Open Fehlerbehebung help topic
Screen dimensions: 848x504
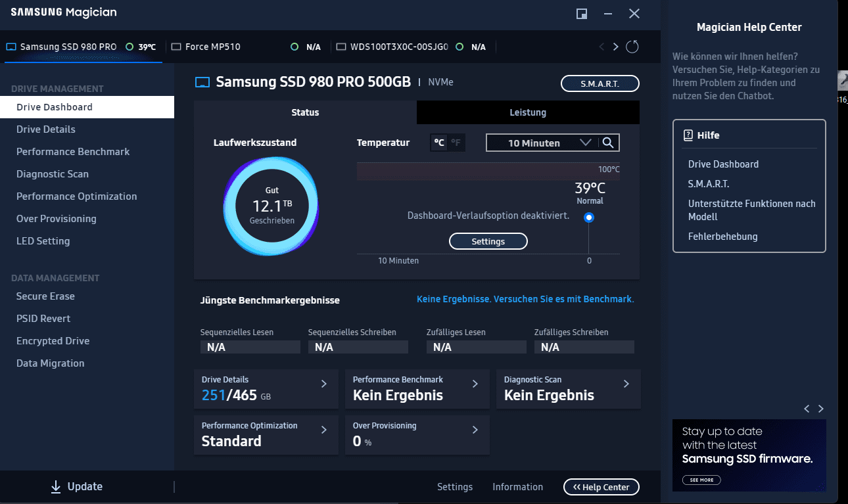point(722,237)
